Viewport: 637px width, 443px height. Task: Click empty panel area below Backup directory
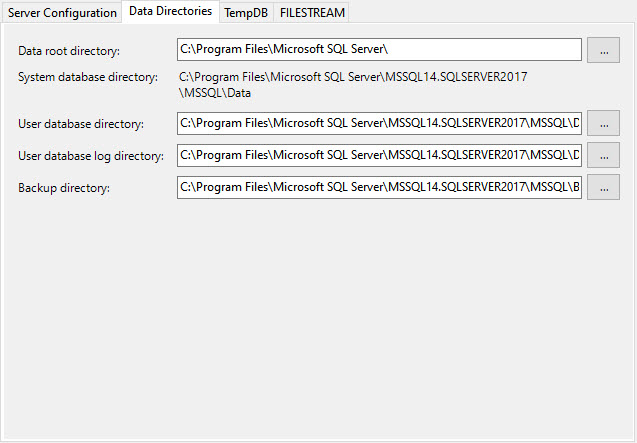tap(318, 320)
